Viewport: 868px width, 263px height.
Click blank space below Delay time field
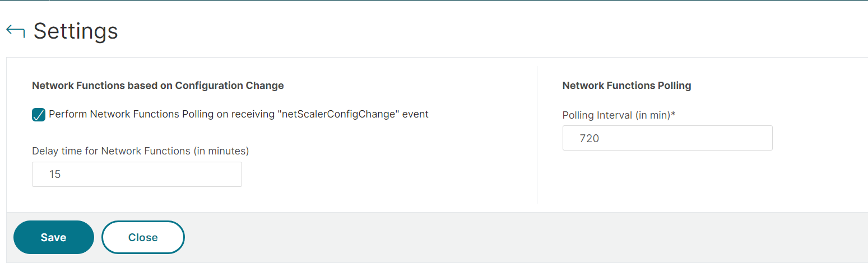(137, 199)
